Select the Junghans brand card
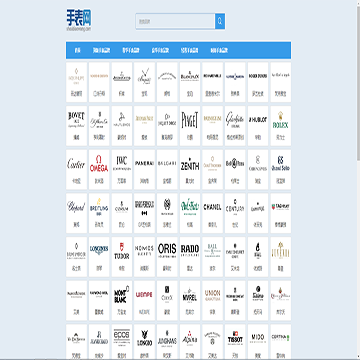 (x=167, y=342)
